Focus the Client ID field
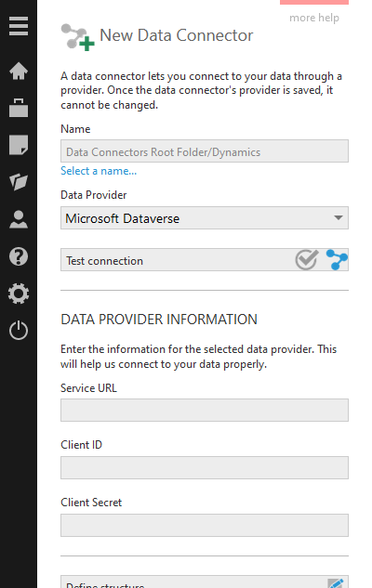Image resolution: width=372 pixels, height=588 pixels. pyautogui.click(x=205, y=467)
